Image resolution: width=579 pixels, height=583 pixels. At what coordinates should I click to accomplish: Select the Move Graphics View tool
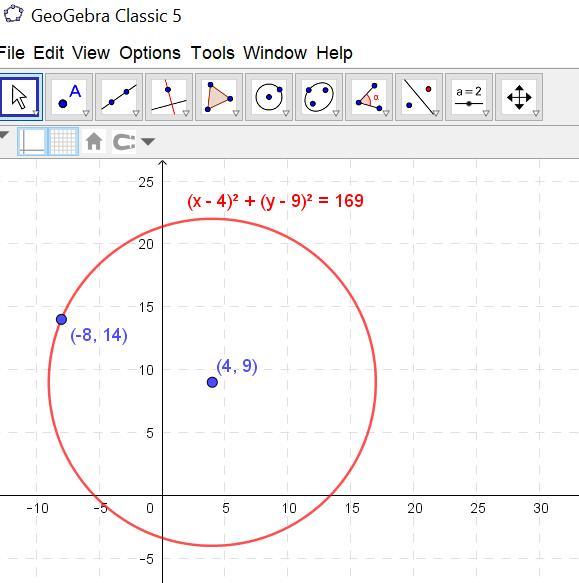coord(519,97)
